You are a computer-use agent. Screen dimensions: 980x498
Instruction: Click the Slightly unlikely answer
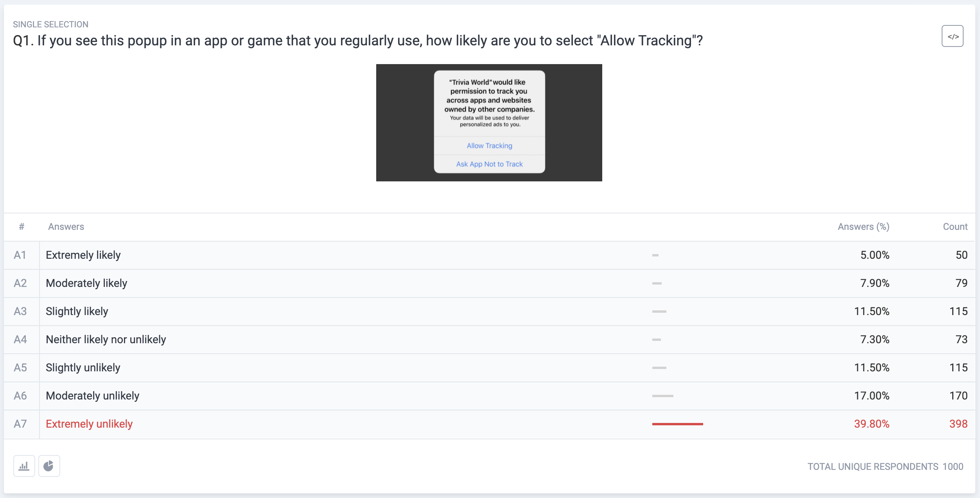tap(83, 368)
